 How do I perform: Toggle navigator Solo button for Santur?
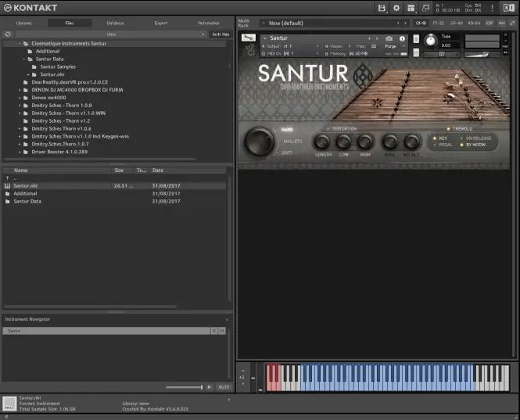pyautogui.click(x=214, y=331)
